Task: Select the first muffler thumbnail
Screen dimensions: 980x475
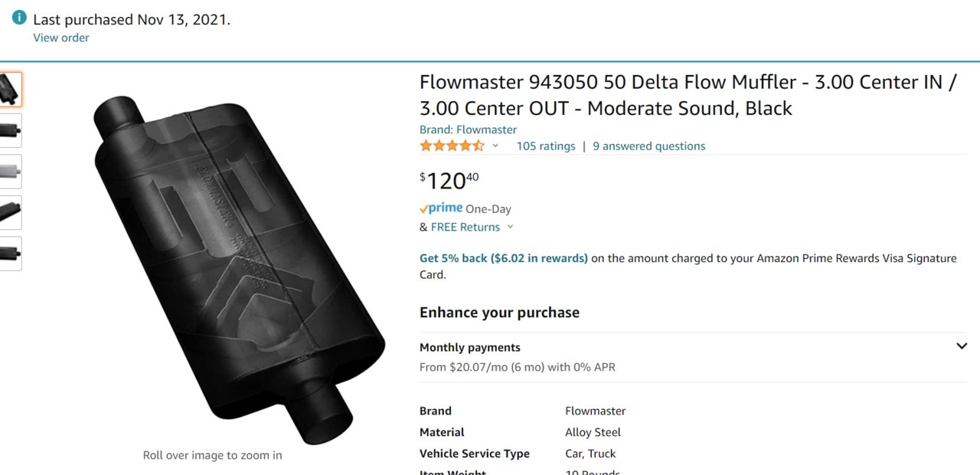Action: (x=11, y=90)
